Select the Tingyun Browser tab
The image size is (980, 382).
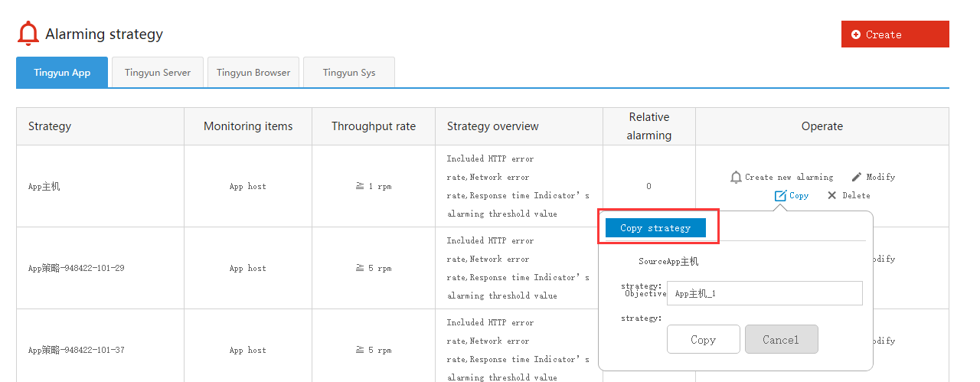point(253,73)
